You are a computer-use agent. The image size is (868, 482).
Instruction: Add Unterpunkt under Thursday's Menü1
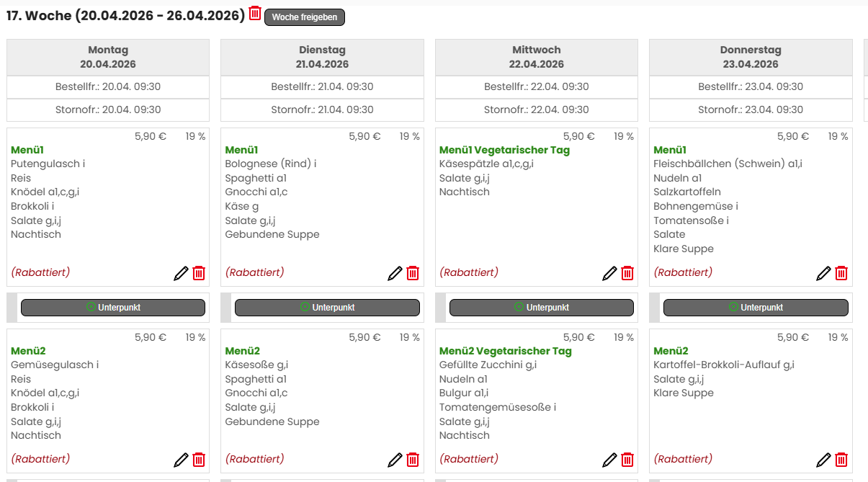pyautogui.click(x=756, y=308)
